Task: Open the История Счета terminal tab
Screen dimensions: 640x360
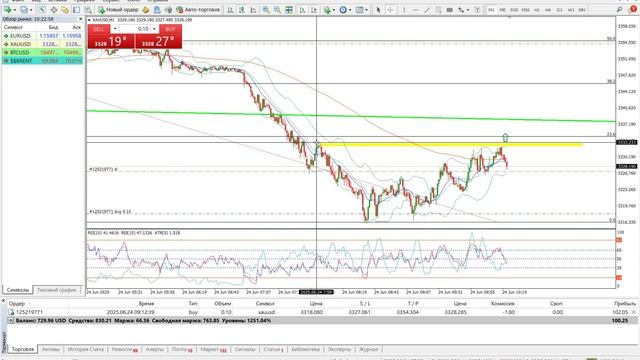Action: tap(86, 349)
